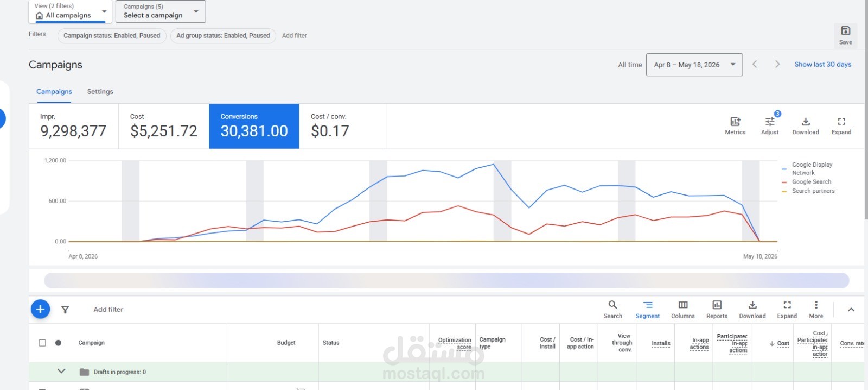Click the chart range bar below the graph
868x390 pixels.
pyautogui.click(x=446, y=280)
